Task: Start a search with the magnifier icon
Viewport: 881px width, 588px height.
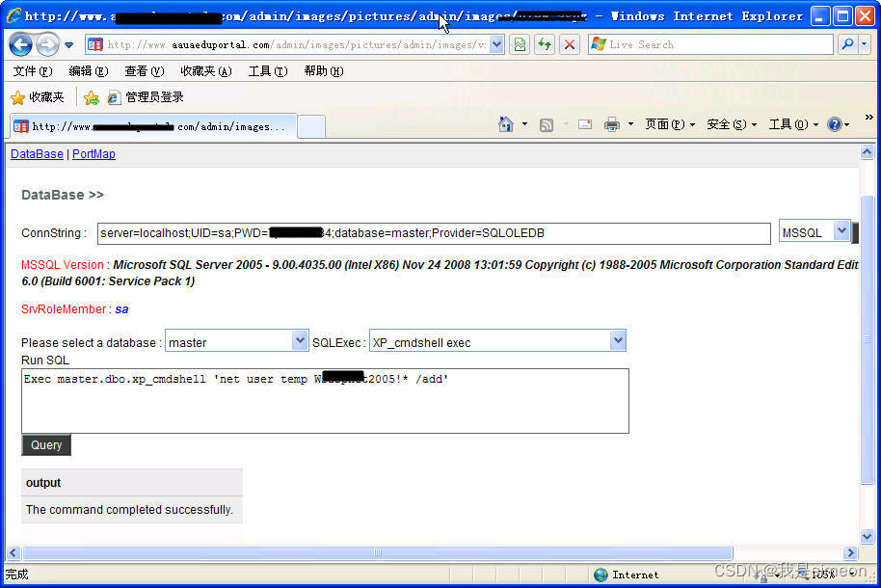Action: coord(847,44)
